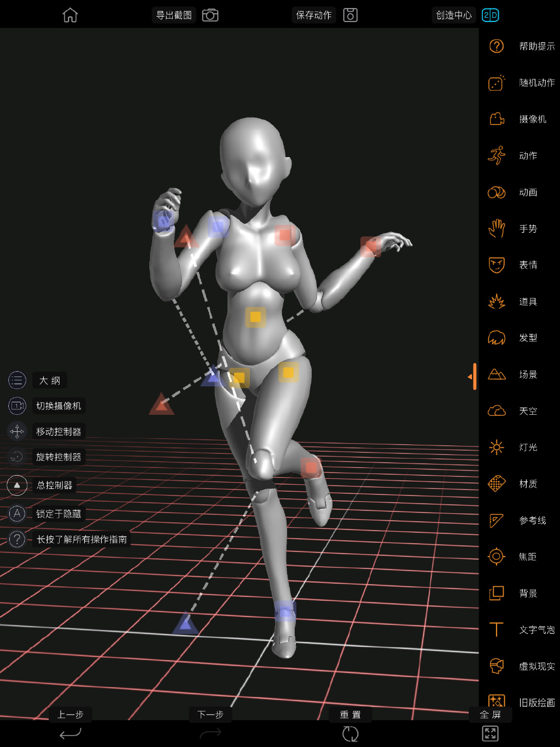Select the blue triangle handle on the floor

pyautogui.click(x=185, y=623)
